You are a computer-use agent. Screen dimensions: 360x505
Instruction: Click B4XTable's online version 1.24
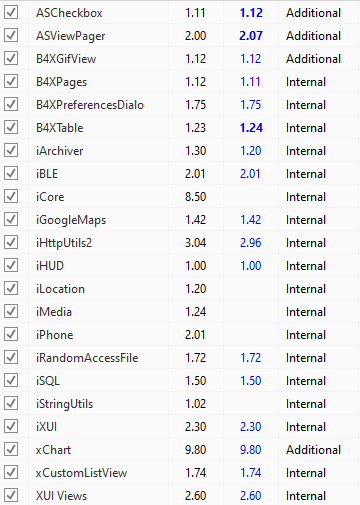(x=251, y=128)
